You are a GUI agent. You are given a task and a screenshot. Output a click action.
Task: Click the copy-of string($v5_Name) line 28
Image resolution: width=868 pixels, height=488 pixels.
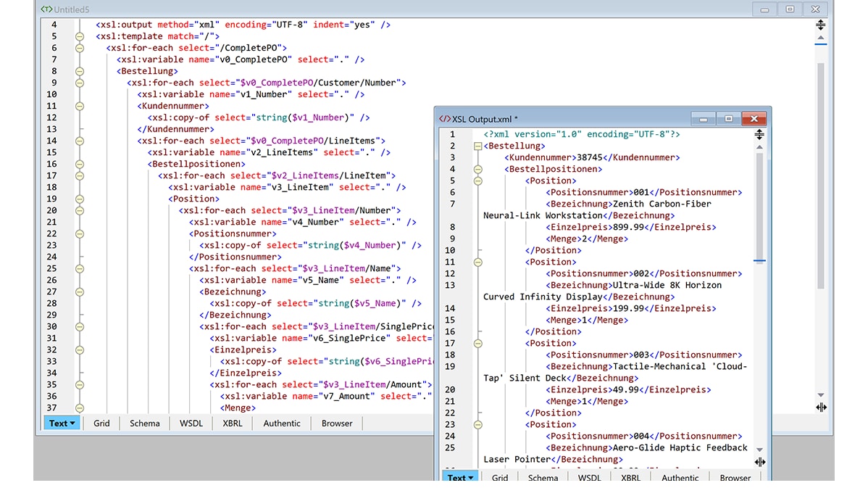(x=315, y=304)
